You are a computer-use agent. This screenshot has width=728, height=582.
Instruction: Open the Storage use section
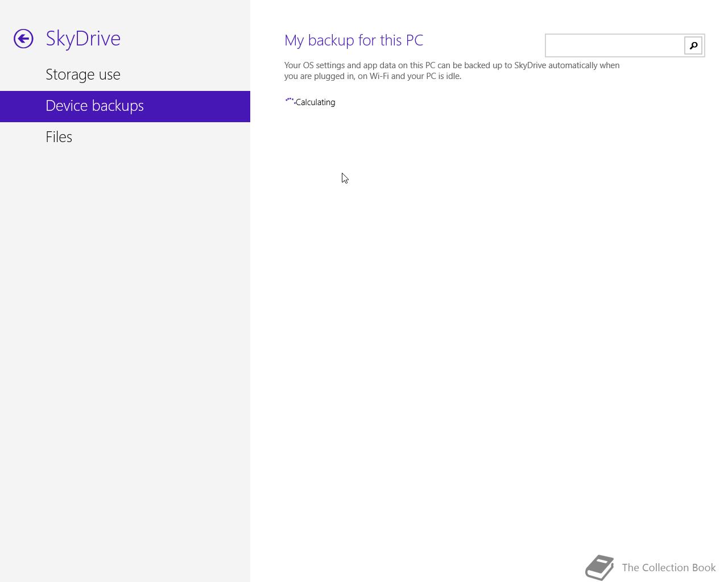click(125, 75)
